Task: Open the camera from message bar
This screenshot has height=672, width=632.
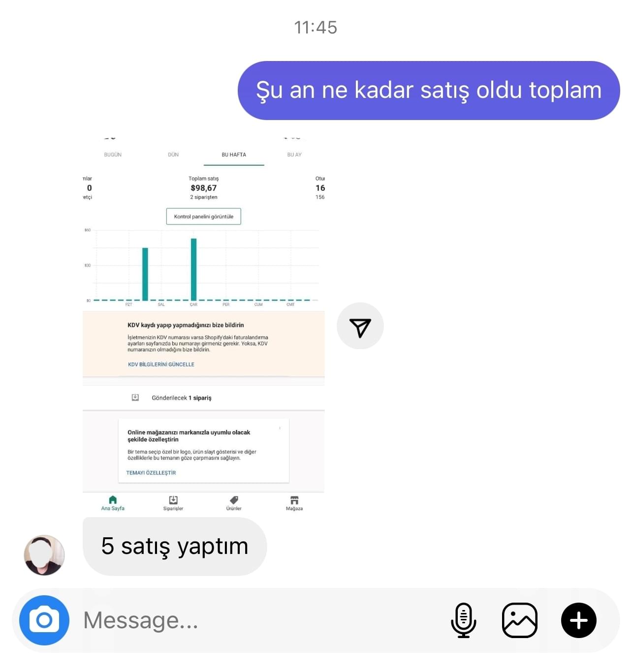Action: click(x=44, y=620)
